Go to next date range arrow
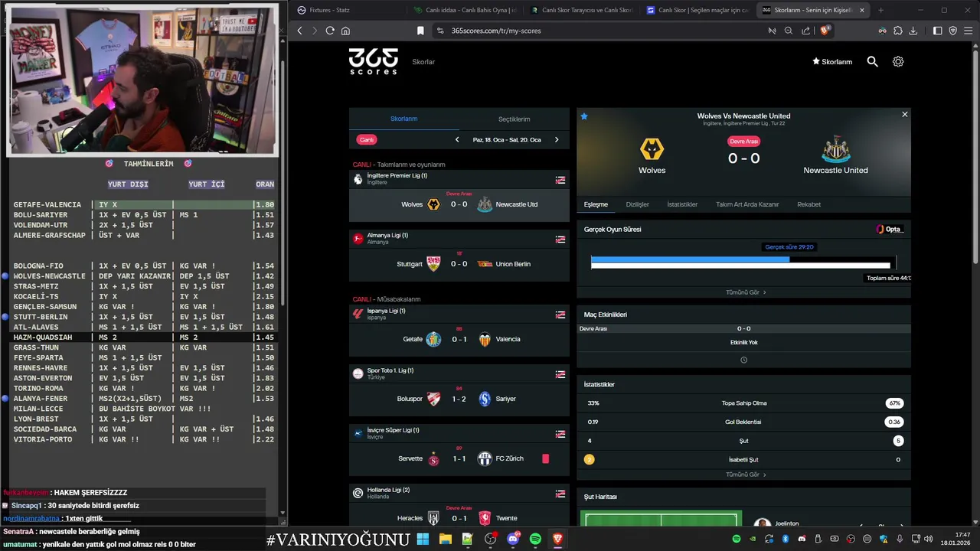 tap(557, 140)
